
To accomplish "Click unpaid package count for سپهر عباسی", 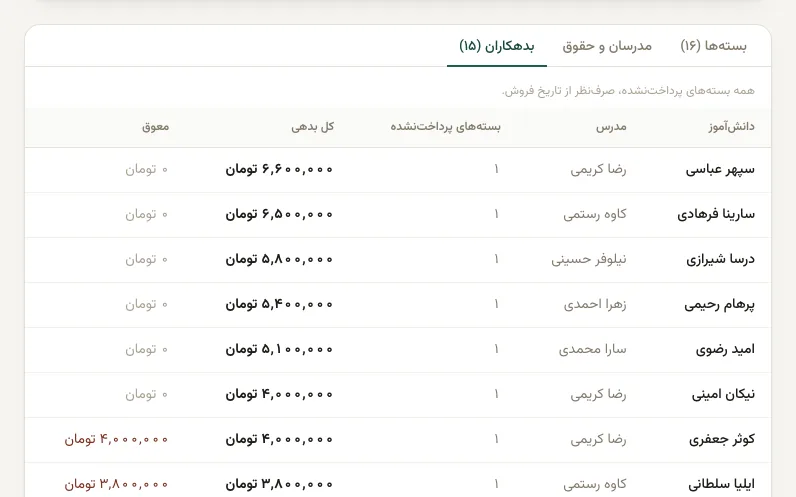I will pyautogui.click(x=496, y=170).
